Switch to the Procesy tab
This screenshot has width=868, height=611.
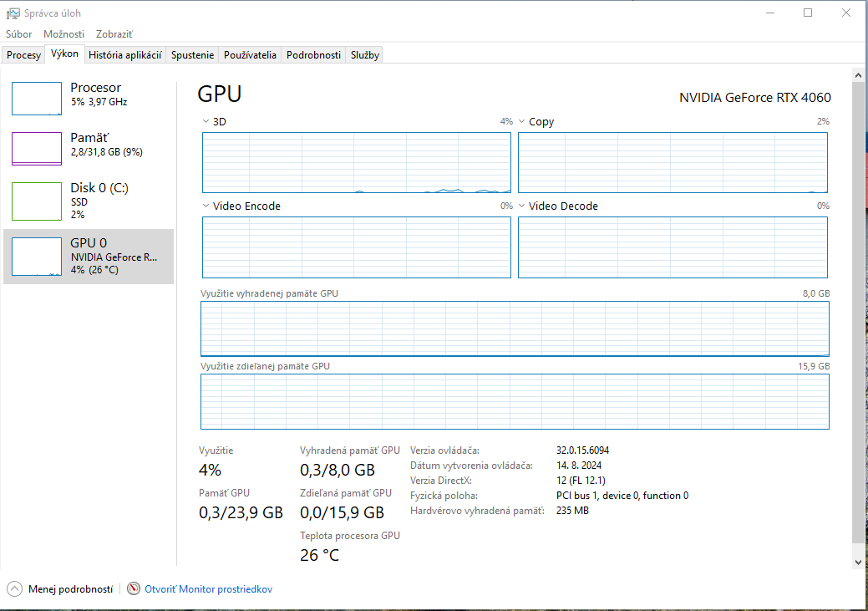click(x=23, y=54)
